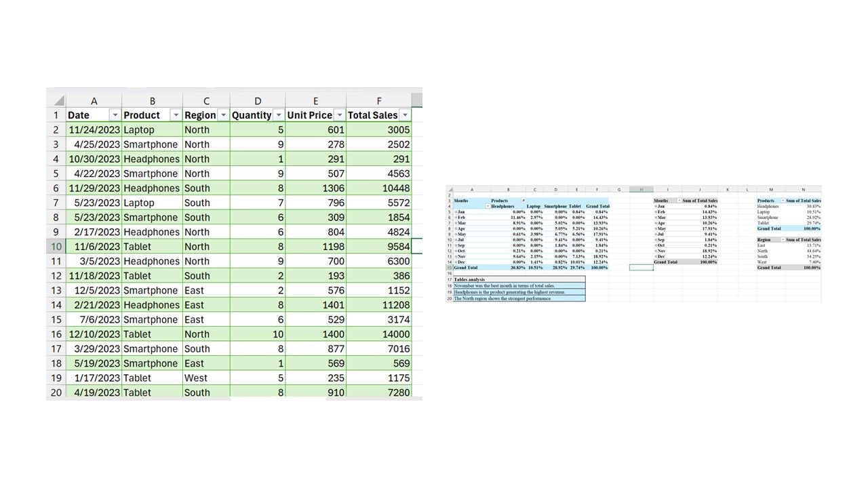Open the Product column filter dropdown
868x488 pixels.
(176, 115)
